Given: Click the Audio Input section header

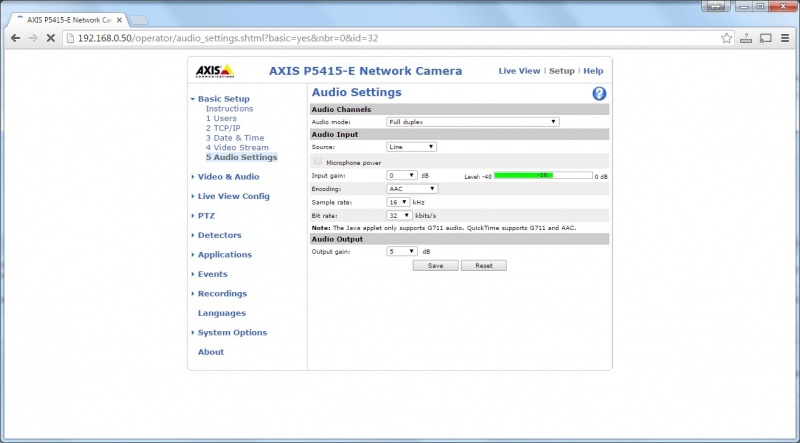Looking at the screenshot, I should click(x=459, y=134).
